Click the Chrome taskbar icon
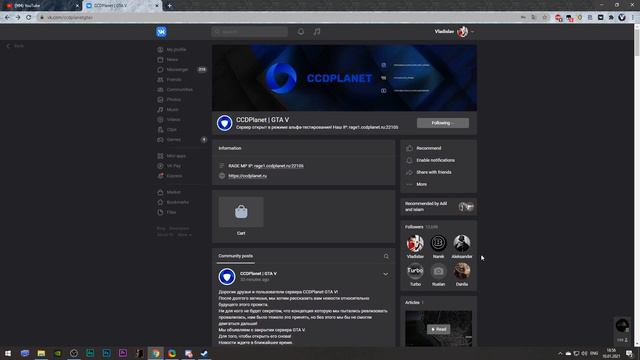Screen dimensions: 640x360 tap(156, 353)
